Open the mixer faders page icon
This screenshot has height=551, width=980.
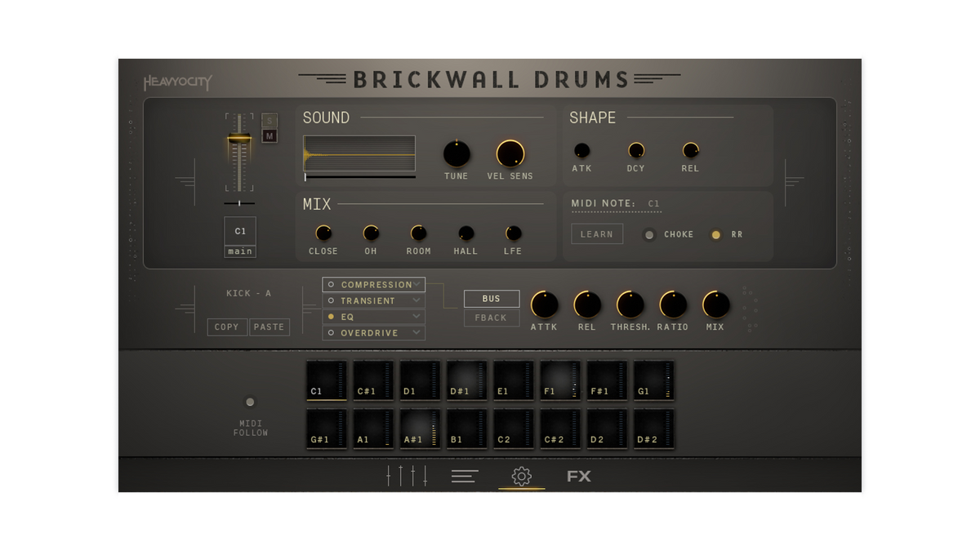click(407, 476)
